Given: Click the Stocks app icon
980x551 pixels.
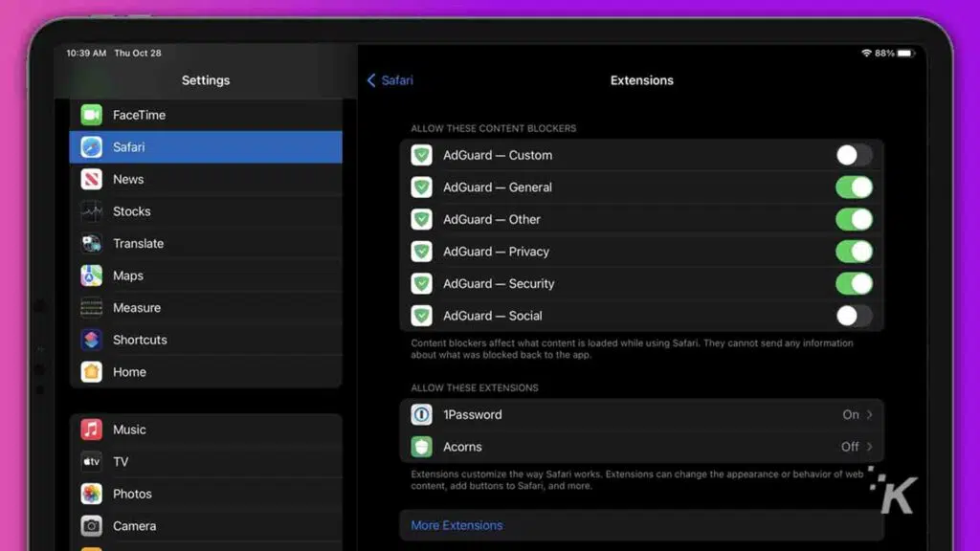Looking at the screenshot, I should (x=91, y=211).
